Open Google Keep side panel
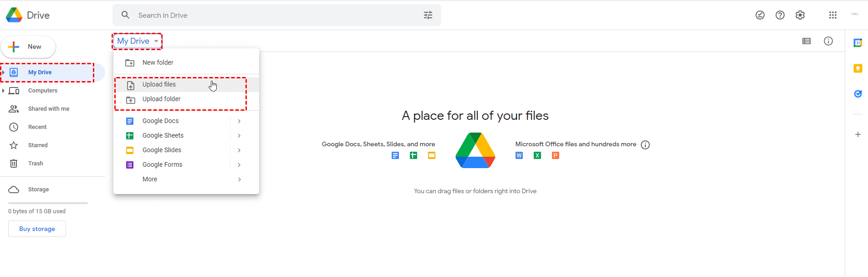This screenshot has height=277, width=868. coord(858,68)
